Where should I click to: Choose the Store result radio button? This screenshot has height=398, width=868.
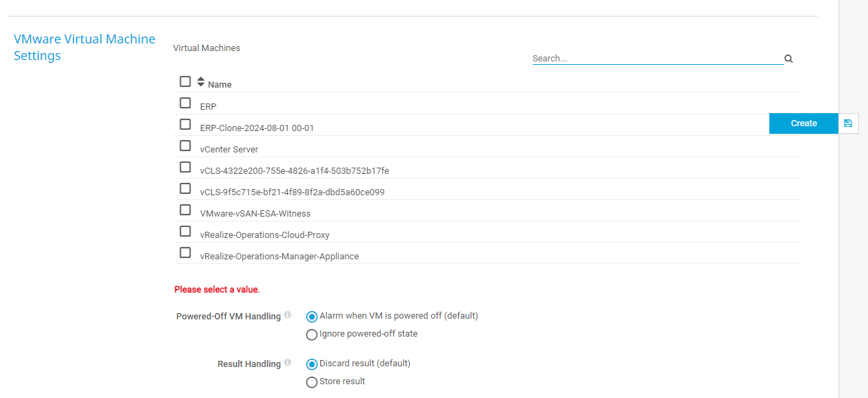312,382
